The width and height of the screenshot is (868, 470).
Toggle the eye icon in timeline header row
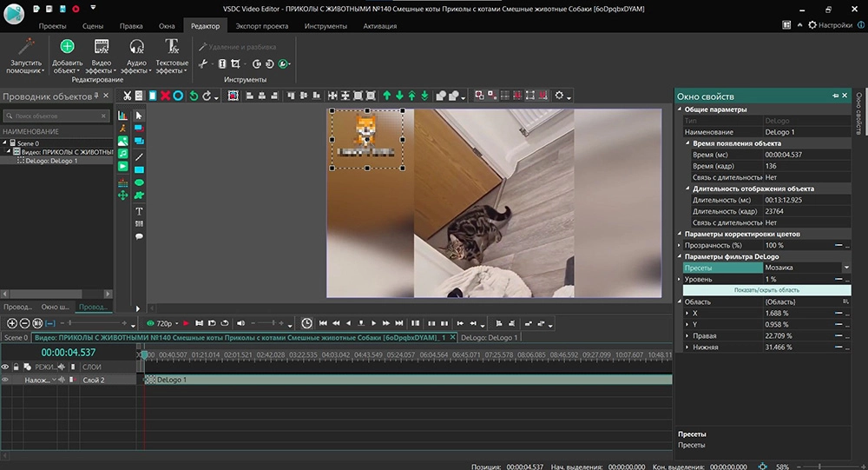[x=6, y=367]
